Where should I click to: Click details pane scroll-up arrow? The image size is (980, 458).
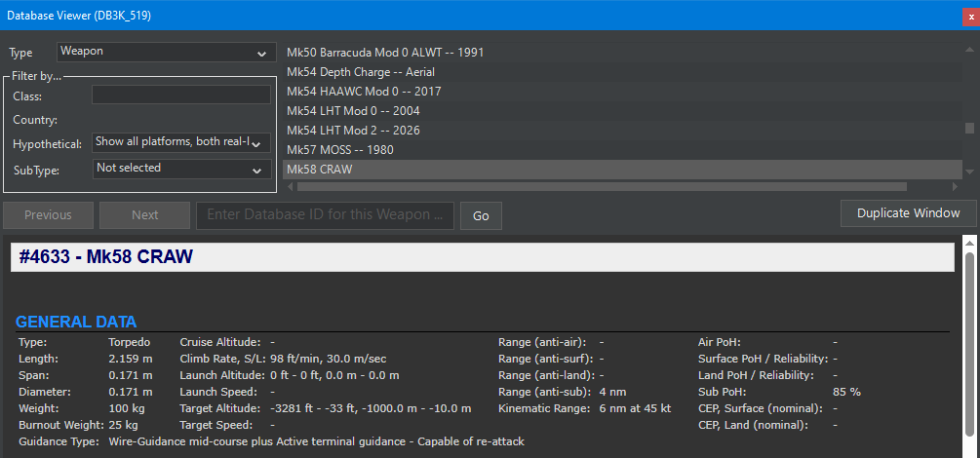pyautogui.click(x=969, y=243)
